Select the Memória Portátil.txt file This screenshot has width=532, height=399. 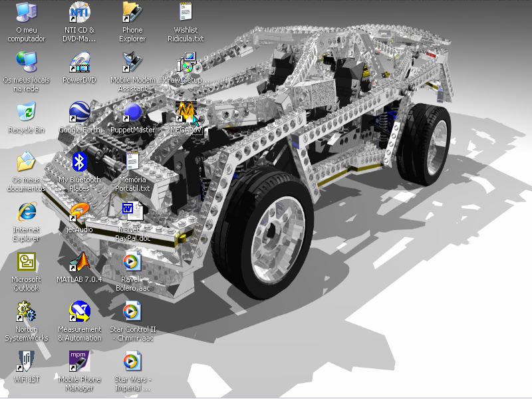coord(132,162)
